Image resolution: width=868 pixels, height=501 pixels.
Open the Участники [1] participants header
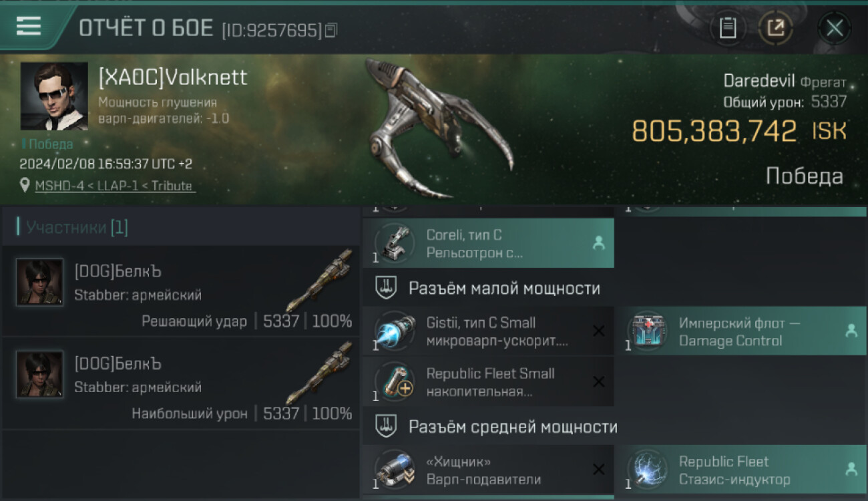[77, 227]
